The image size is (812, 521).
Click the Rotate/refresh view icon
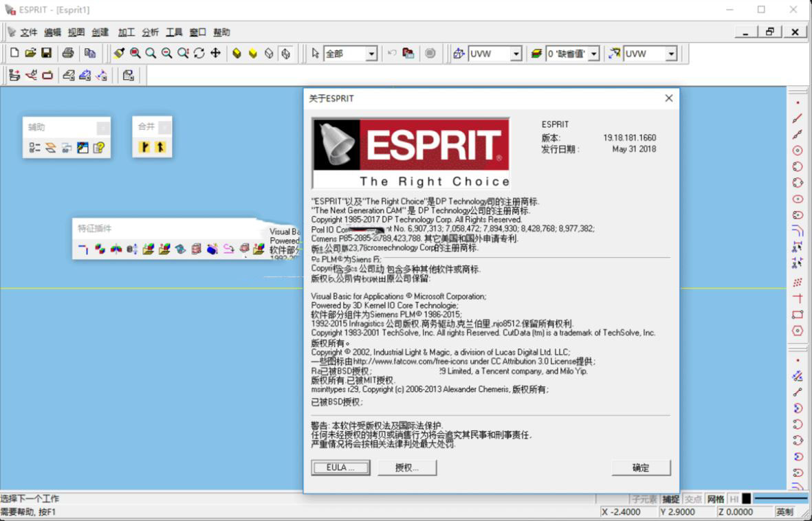pyautogui.click(x=199, y=53)
